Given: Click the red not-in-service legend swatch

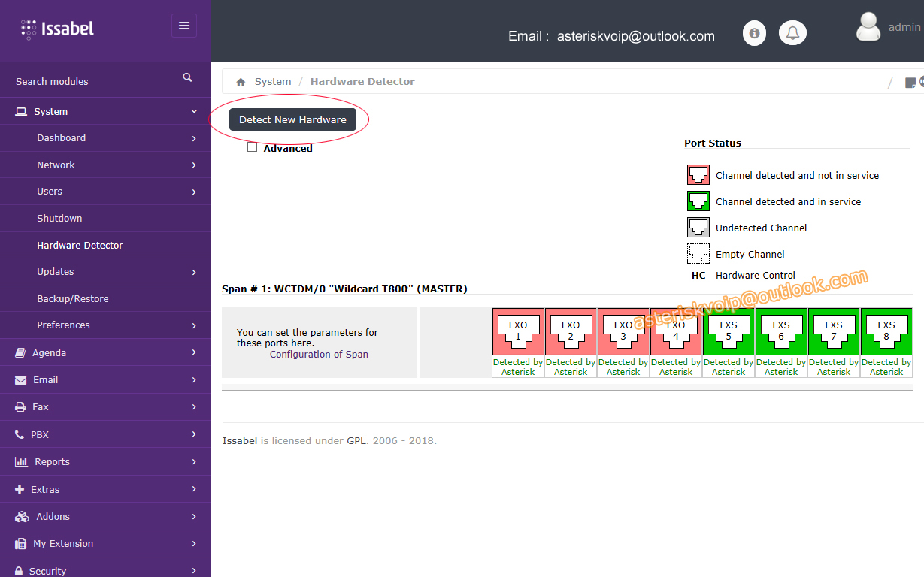Looking at the screenshot, I should coord(698,175).
